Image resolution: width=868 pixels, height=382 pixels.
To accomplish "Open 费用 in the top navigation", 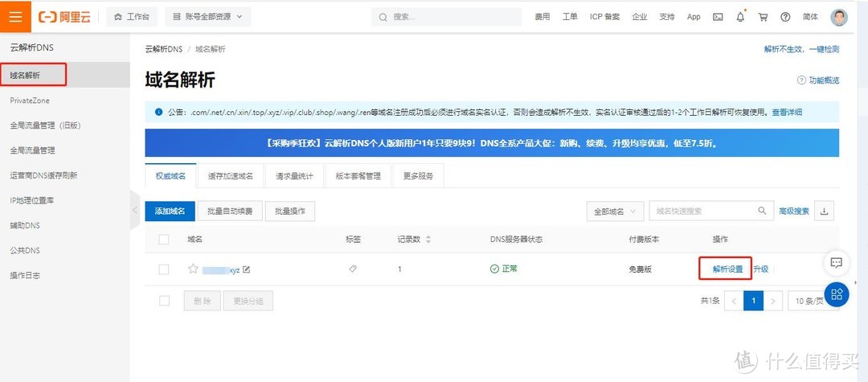I will [x=542, y=17].
